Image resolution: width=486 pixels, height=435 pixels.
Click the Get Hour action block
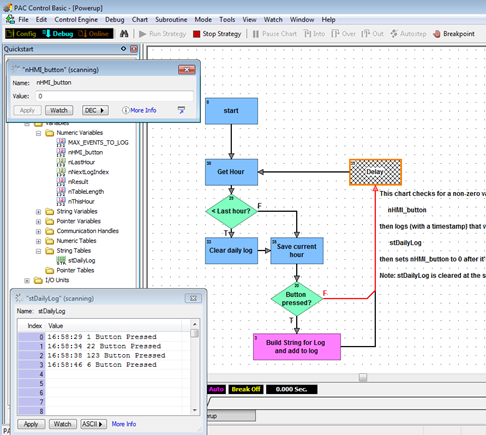(x=231, y=172)
